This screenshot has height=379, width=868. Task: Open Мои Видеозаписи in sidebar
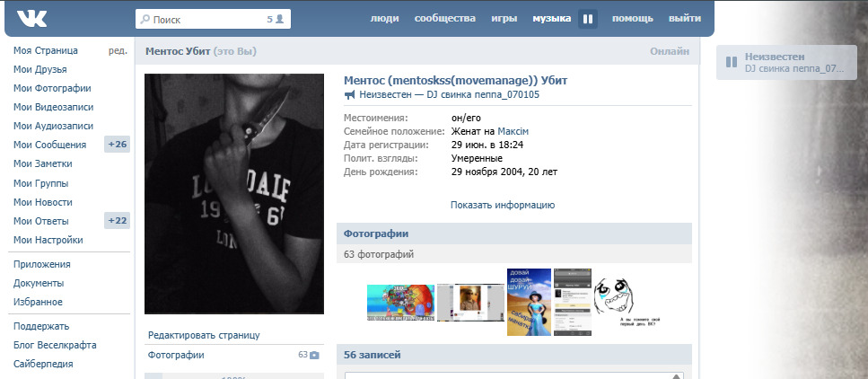pyautogui.click(x=53, y=107)
